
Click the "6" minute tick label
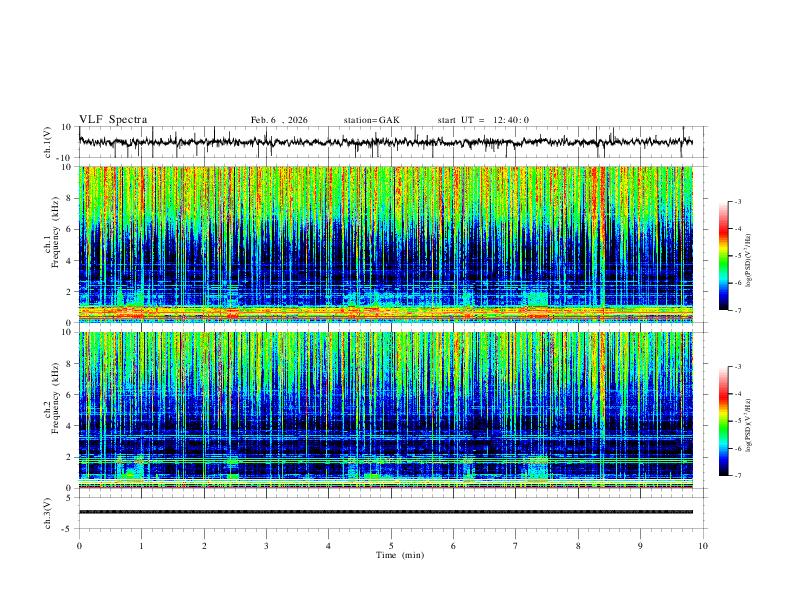tap(454, 546)
